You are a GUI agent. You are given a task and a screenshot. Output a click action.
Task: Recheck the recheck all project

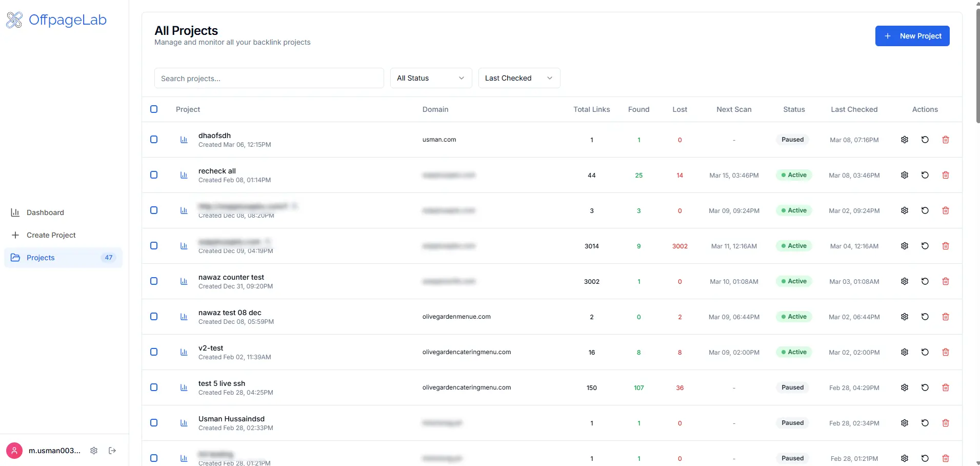925,175
